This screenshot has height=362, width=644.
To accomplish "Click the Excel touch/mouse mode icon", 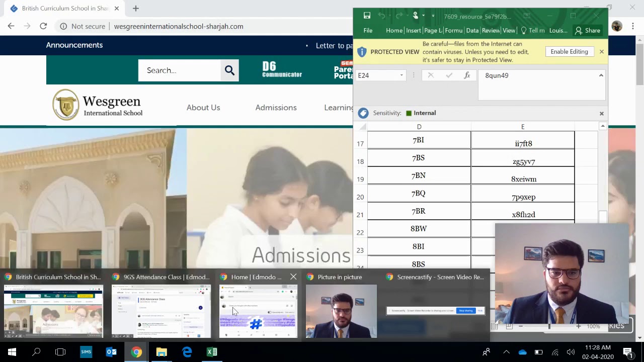I will (x=416, y=16).
